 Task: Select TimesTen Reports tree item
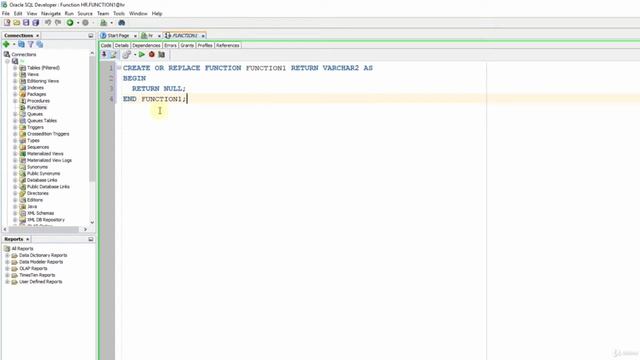37,275
